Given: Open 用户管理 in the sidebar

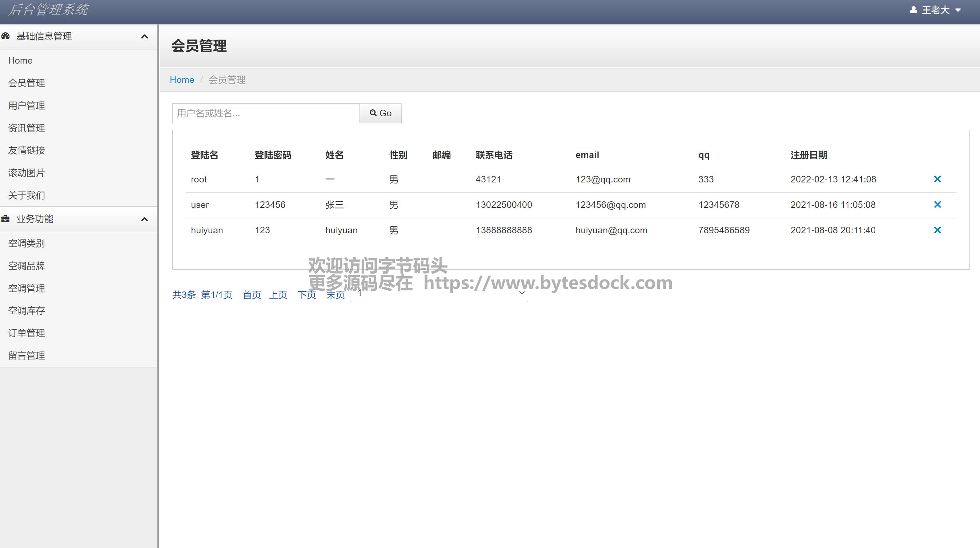Looking at the screenshot, I should pyautogui.click(x=27, y=105).
